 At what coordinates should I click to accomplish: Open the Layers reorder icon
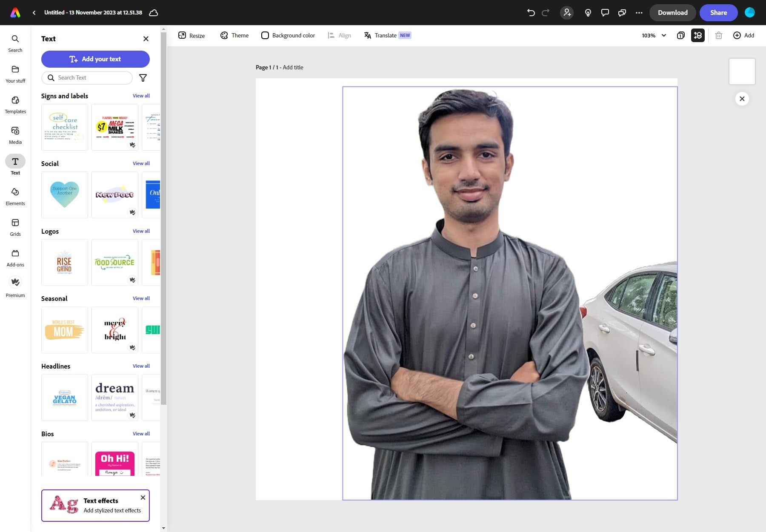coord(698,35)
